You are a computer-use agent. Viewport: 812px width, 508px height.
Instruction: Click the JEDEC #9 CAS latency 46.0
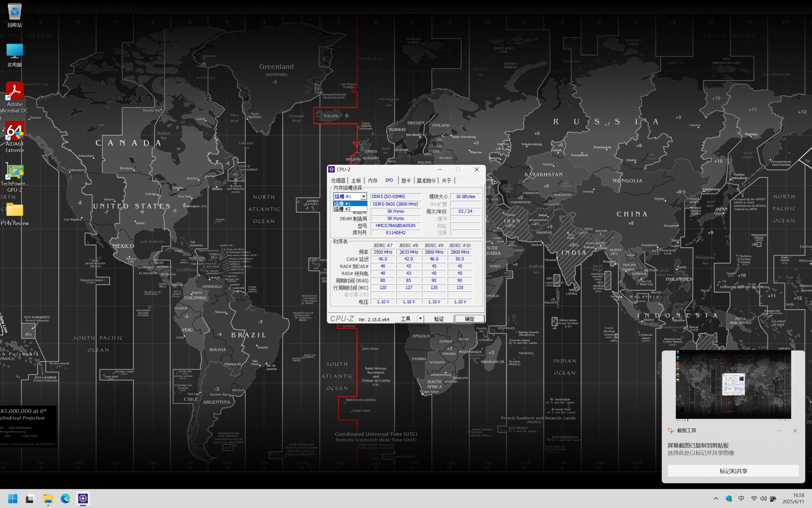tap(434, 259)
